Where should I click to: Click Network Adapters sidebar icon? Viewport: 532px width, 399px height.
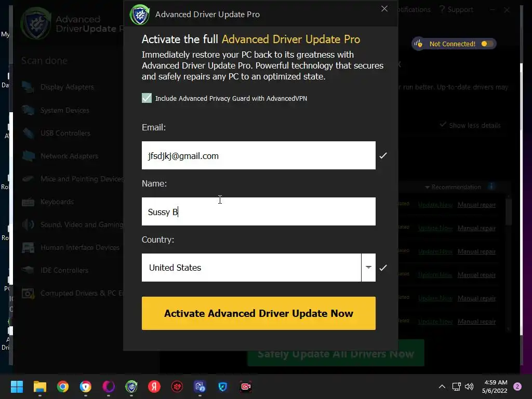[28, 156]
